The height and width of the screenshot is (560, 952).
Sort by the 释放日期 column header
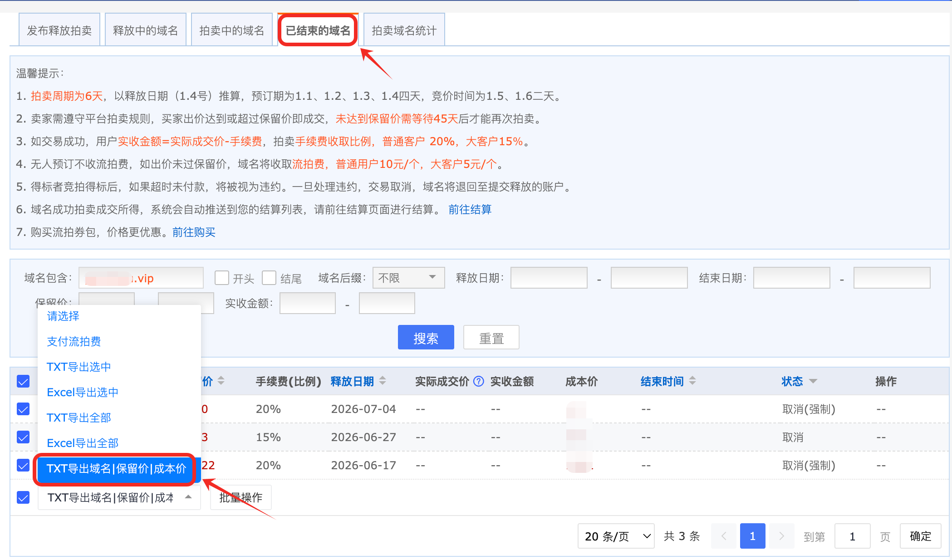[x=352, y=381]
